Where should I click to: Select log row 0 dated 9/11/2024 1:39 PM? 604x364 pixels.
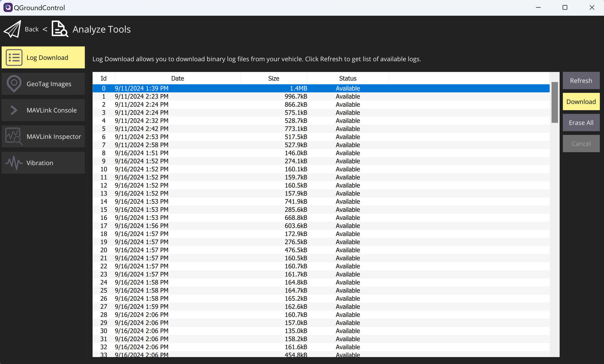click(321, 88)
